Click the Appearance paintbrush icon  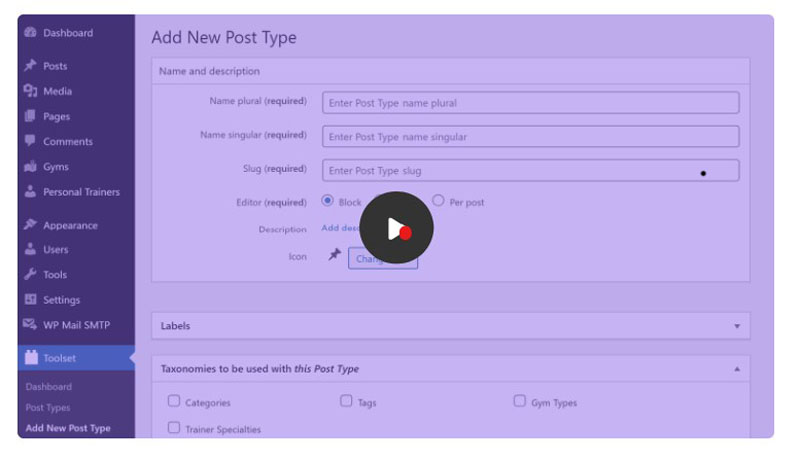click(31, 224)
